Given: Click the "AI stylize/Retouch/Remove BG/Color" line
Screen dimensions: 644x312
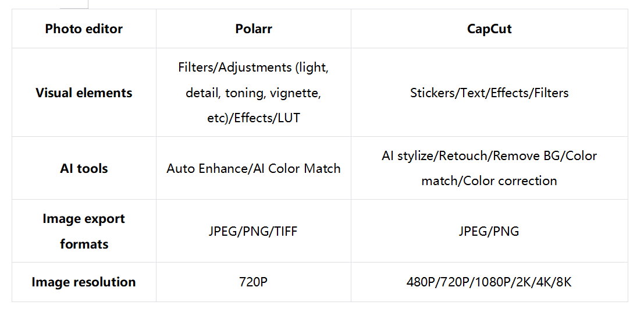Looking at the screenshot, I should point(489,156).
